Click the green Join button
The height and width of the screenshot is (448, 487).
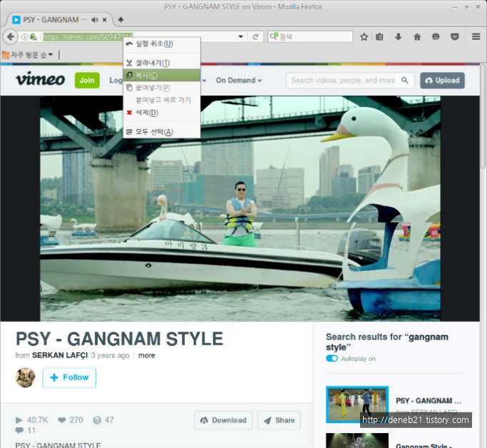tap(87, 81)
